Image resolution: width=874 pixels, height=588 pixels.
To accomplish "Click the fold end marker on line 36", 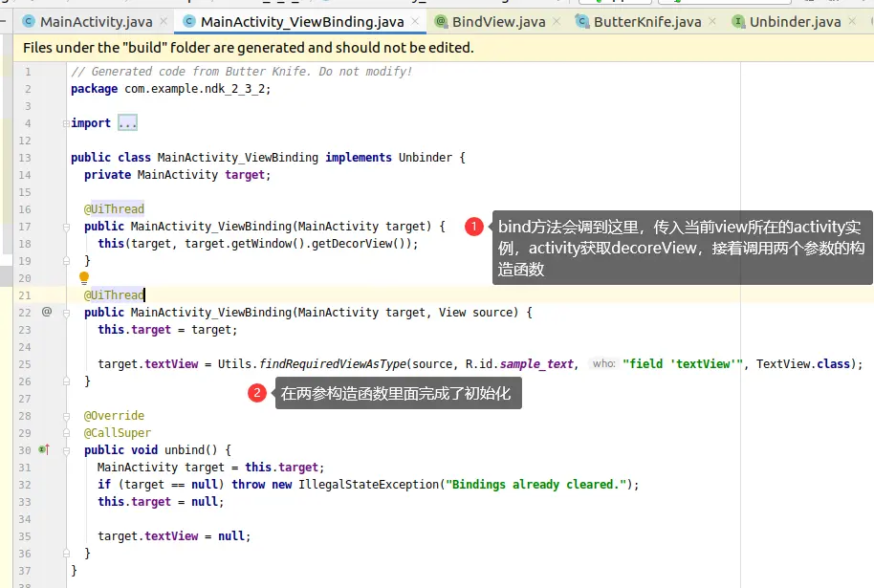I will pos(66,554).
